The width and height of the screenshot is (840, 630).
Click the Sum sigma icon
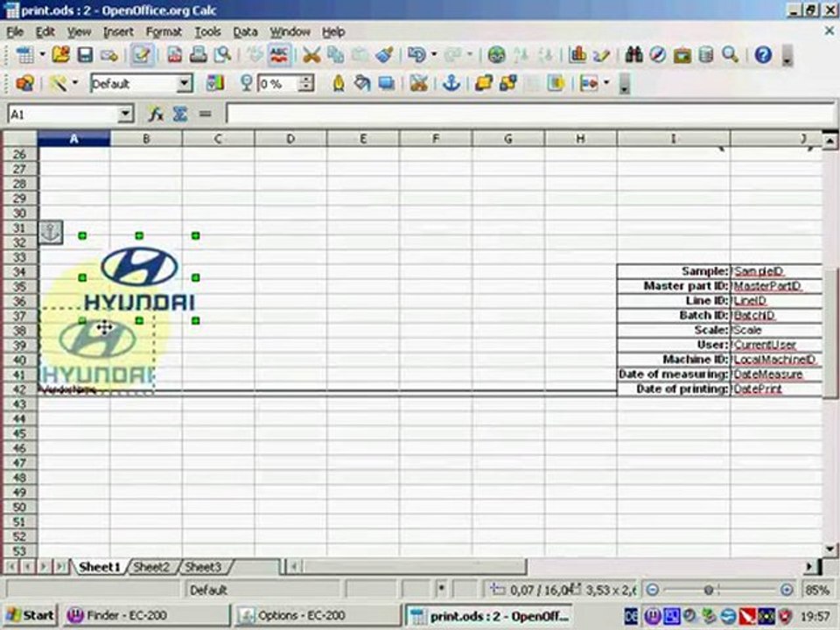(180, 114)
